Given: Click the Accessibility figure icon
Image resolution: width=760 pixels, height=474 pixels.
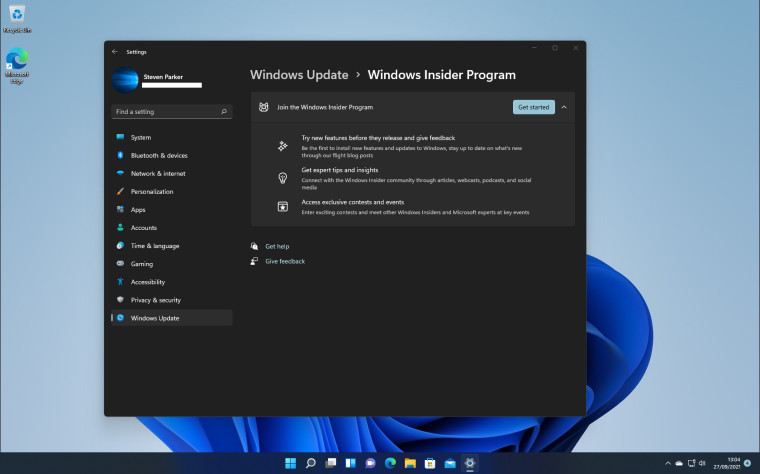Looking at the screenshot, I should pyautogui.click(x=120, y=282).
